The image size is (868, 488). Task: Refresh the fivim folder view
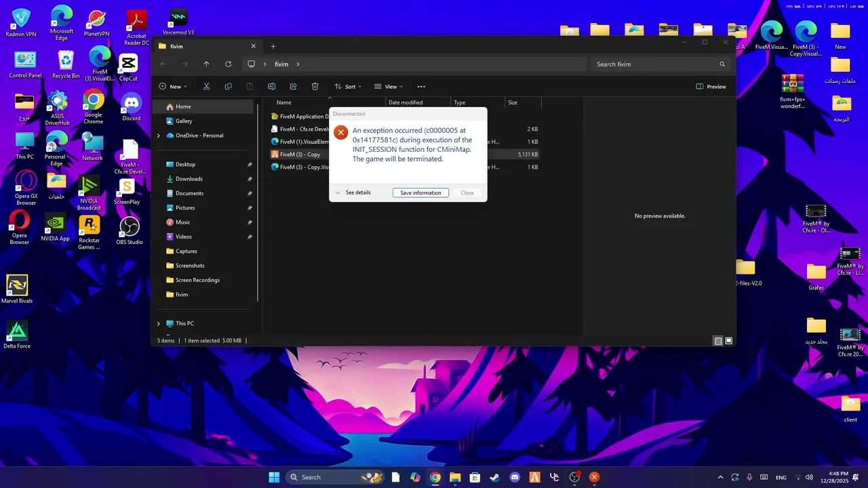point(228,64)
